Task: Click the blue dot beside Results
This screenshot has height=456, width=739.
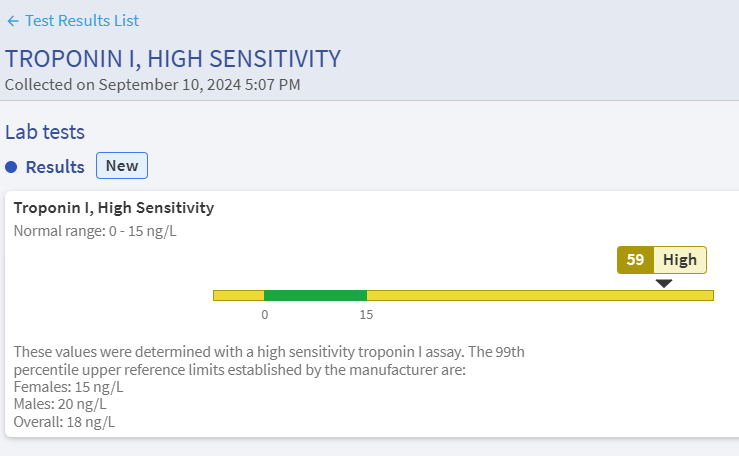Action: [11, 167]
